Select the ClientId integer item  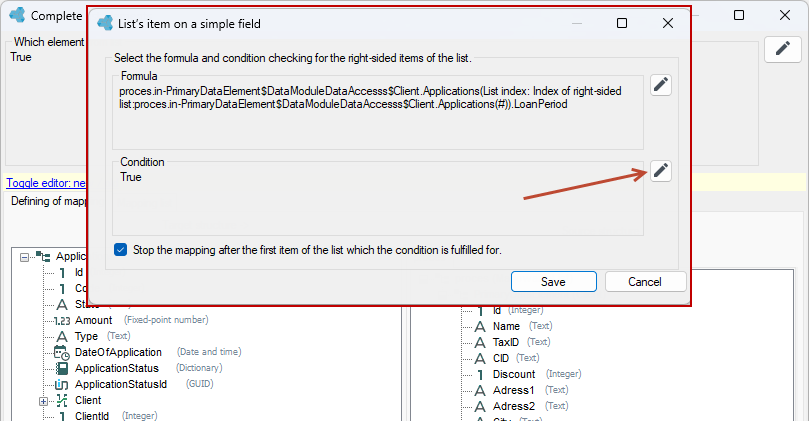92,416
